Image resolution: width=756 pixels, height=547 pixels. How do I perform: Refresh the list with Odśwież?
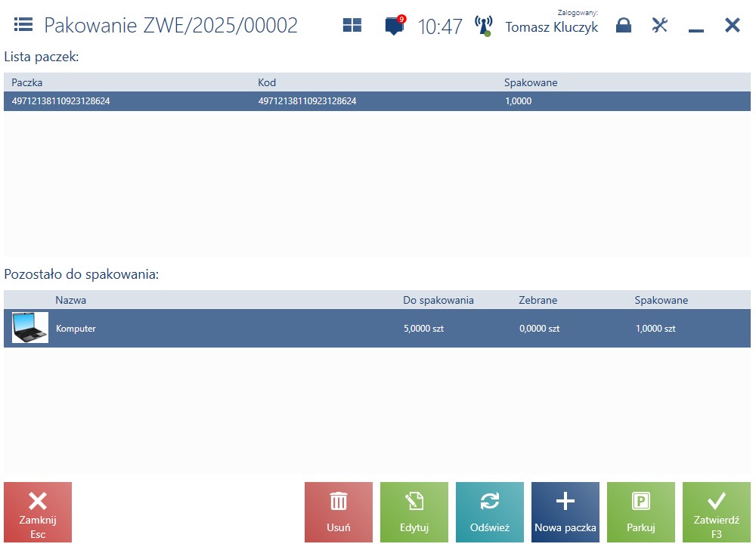[x=490, y=512]
